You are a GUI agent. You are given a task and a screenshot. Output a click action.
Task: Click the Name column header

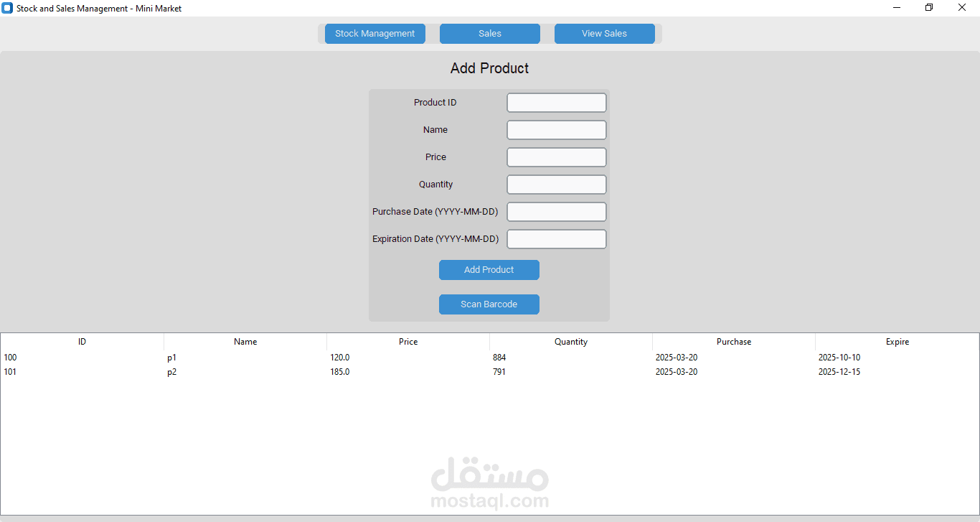pyautogui.click(x=245, y=342)
